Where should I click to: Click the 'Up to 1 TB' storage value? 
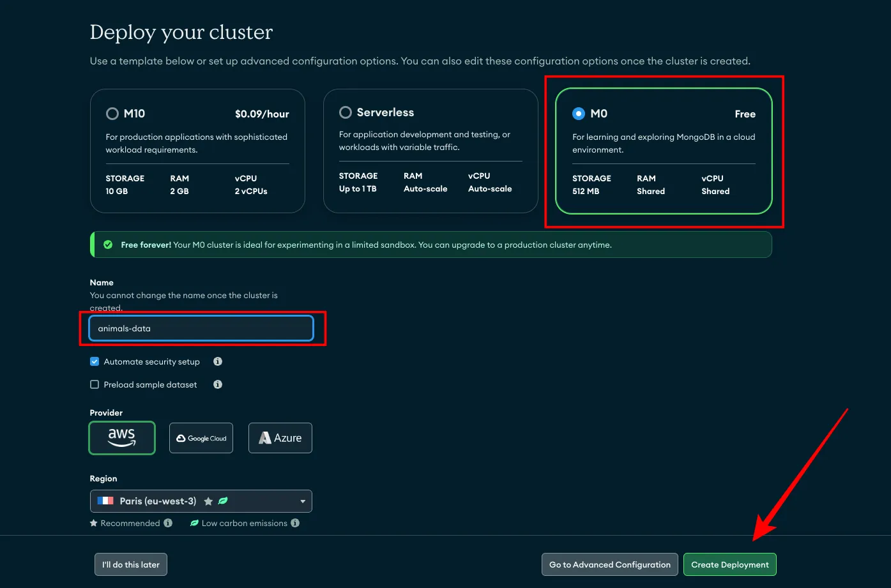[x=358, y=188]
